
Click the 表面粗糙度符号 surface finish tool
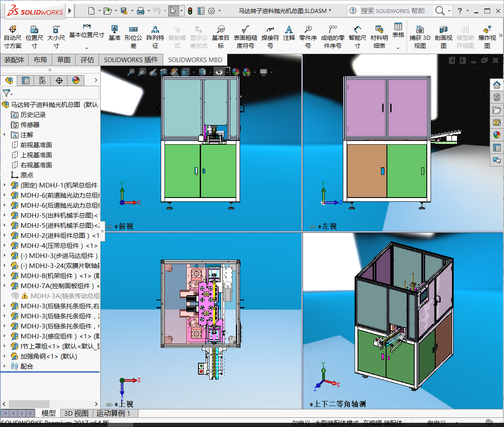pyautogui.click(x=245, y=36)
